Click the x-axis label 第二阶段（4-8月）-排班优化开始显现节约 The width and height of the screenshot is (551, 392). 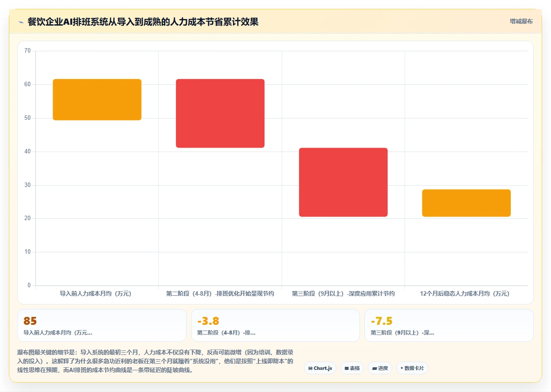(220, 293)
